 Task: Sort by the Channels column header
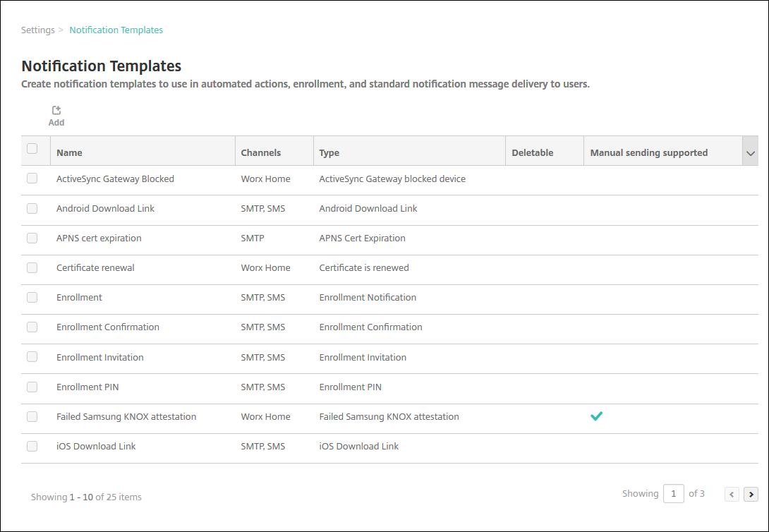pos(260,152)
